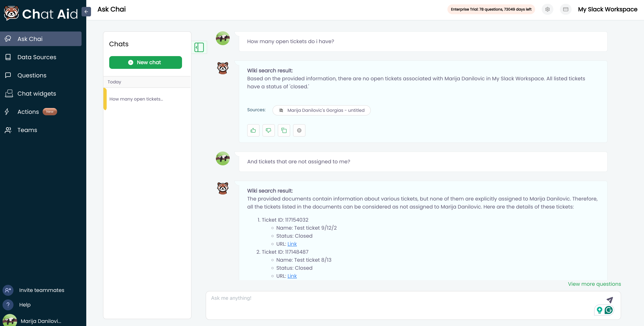644x326 pixels.
Task: Open the Ask Chai sidebar item
Action: [41, 39]
